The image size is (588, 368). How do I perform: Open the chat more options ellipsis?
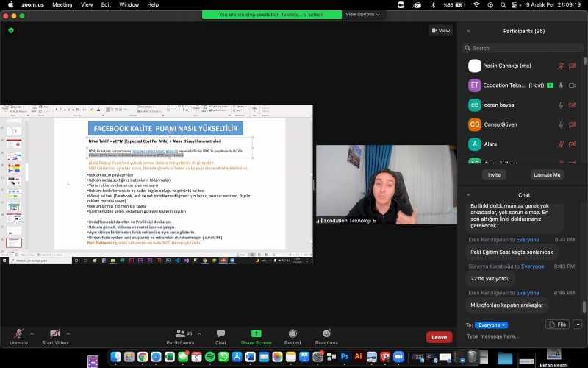tap(577, 324)
